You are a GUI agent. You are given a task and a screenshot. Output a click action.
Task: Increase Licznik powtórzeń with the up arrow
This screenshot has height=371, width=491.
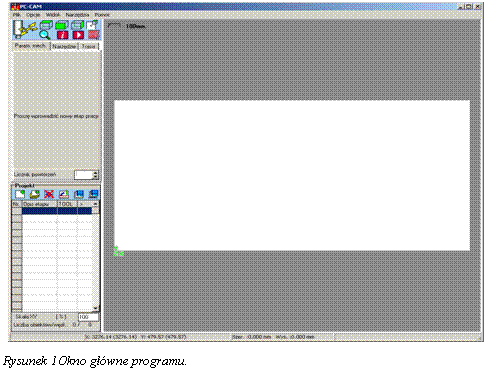coord(96,173)
